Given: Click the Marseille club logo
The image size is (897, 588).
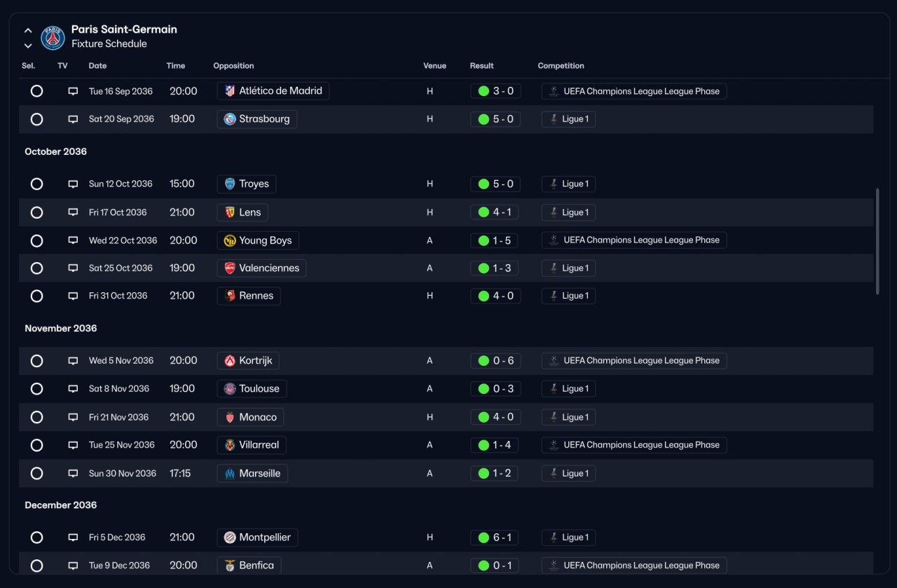Looking at the screenshot, I should tap(230, 474).
